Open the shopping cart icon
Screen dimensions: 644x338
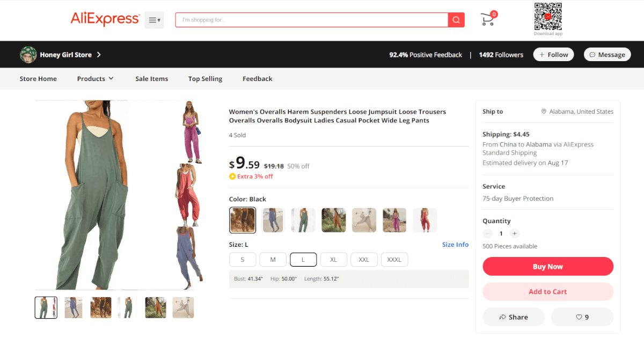point(488,19)
